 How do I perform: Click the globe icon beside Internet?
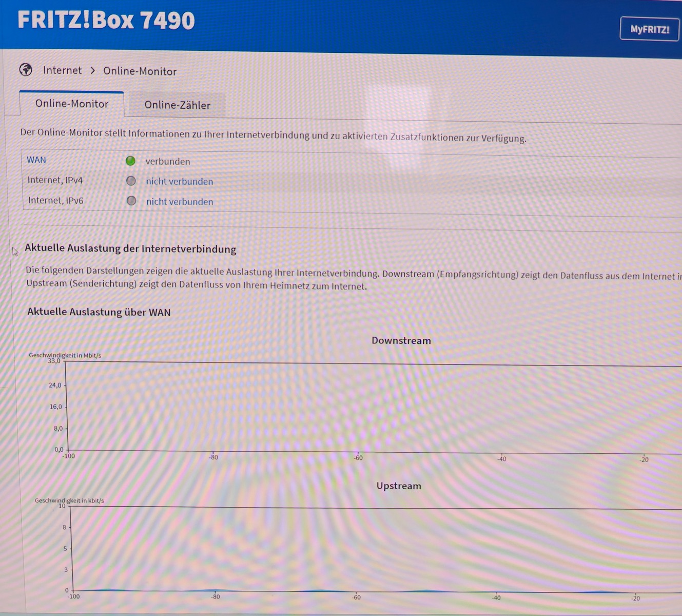[x=26, y=69]
